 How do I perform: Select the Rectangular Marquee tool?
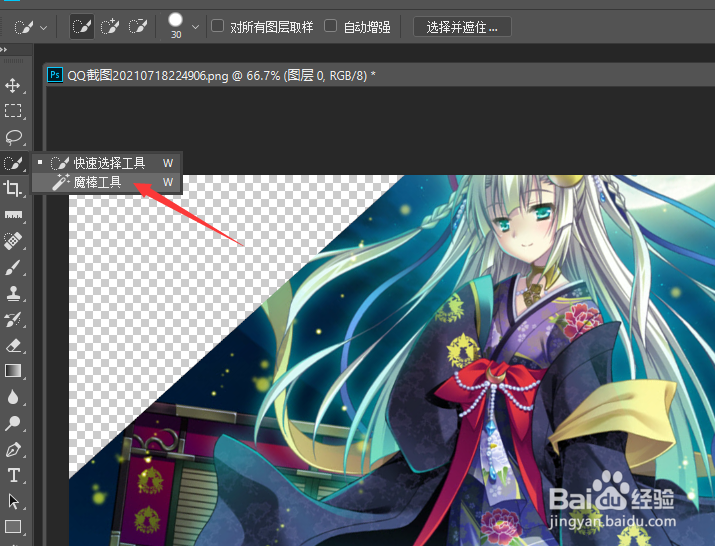(13, 111)
